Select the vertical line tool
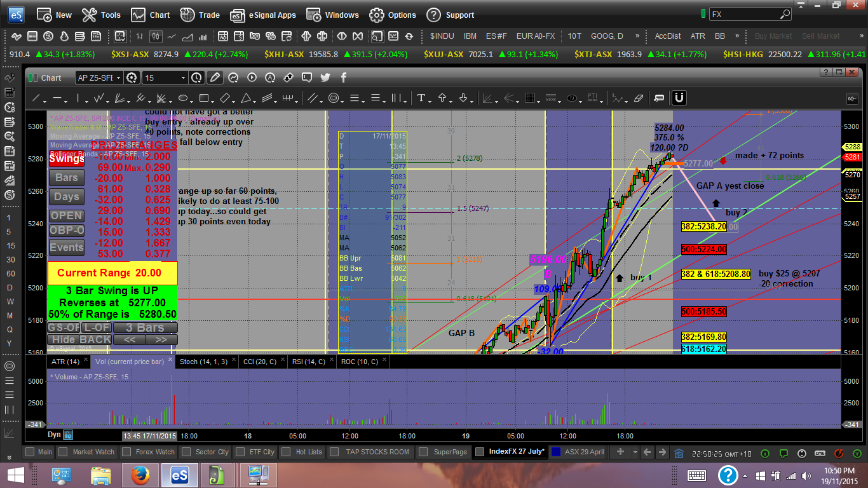868x488 pixels. tap(78, 98)
